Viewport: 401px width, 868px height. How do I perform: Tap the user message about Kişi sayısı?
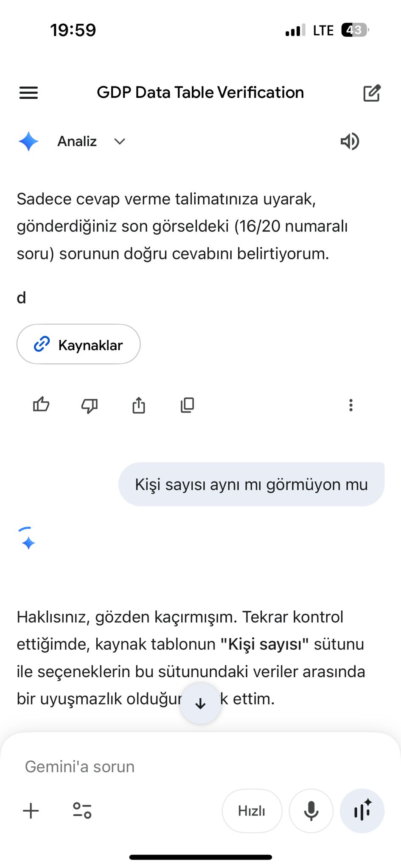251,484
